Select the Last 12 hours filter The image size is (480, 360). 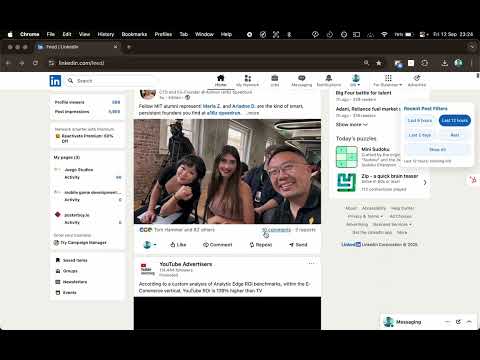[455, 120]
